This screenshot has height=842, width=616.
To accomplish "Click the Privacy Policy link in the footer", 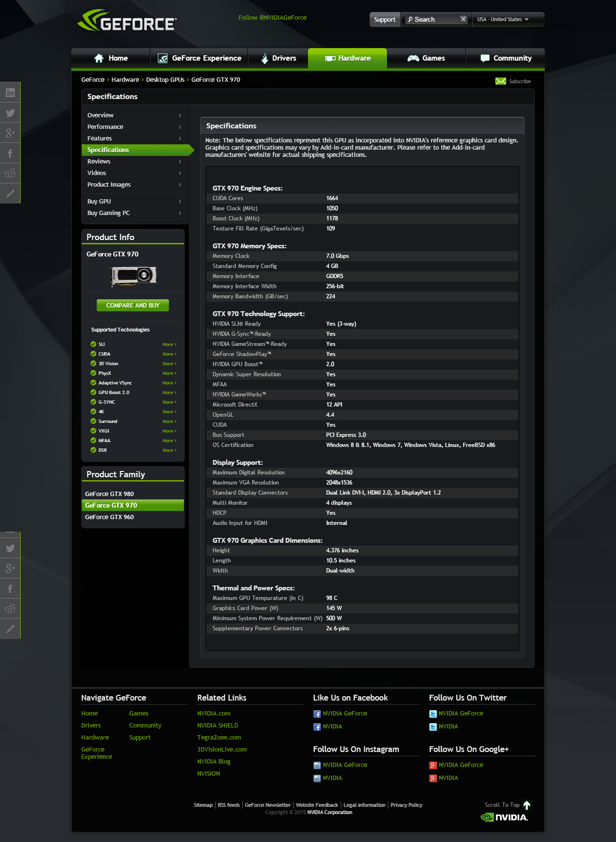I will pyautogui.click(x=406, y=805).
